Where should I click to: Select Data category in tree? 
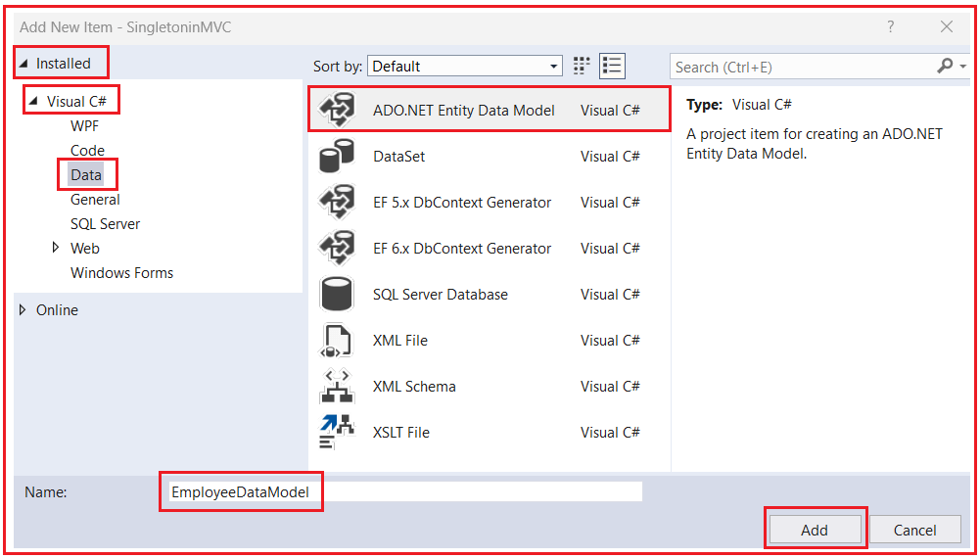click(x=86, y=175)
